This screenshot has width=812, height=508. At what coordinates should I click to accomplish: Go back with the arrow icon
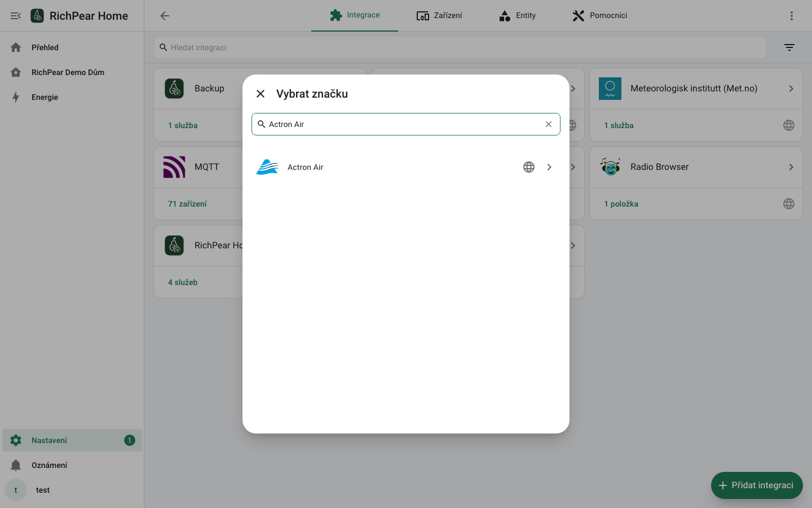tap(165, 16)
